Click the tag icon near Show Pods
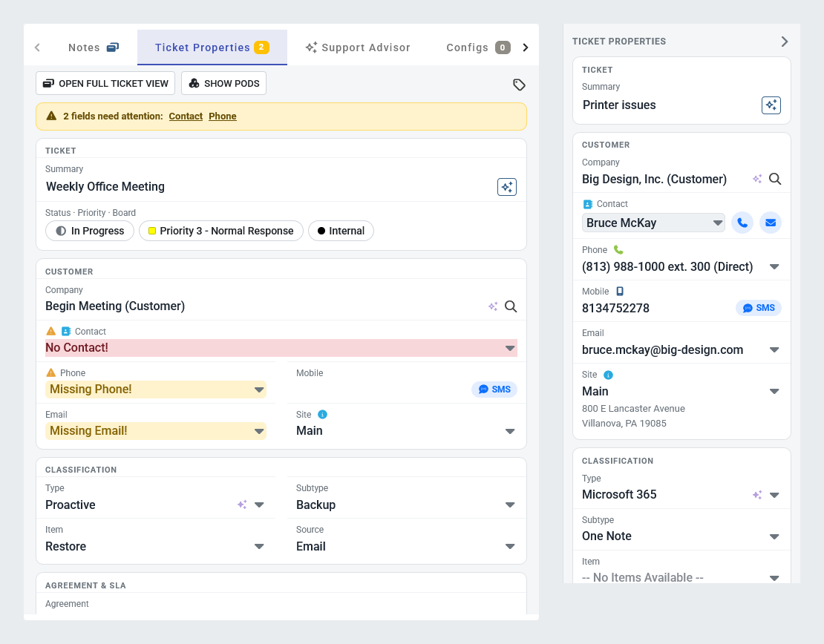Image resolution: width=824 pixels, height=644 pixels. coord(519,85)
